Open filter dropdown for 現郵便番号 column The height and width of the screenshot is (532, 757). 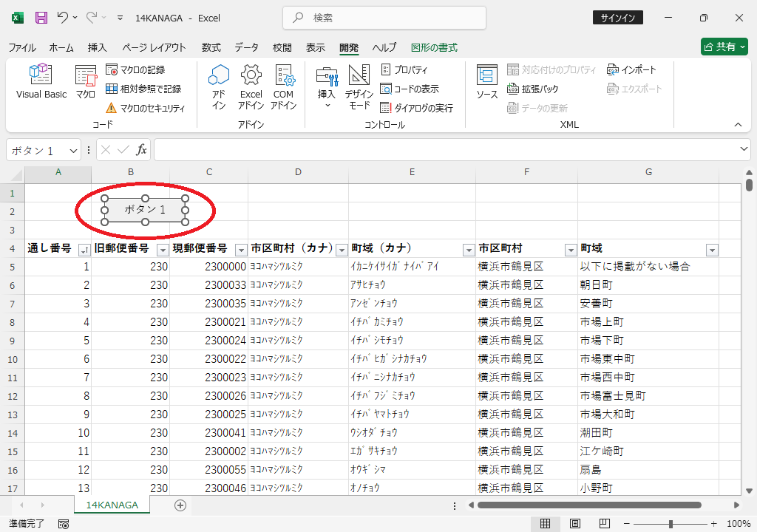241,250
